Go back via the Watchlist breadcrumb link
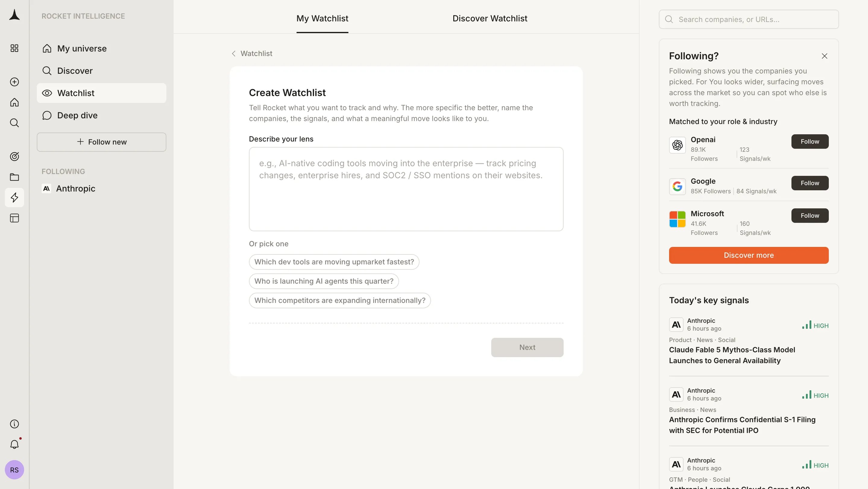 click(x=252, y=54)
